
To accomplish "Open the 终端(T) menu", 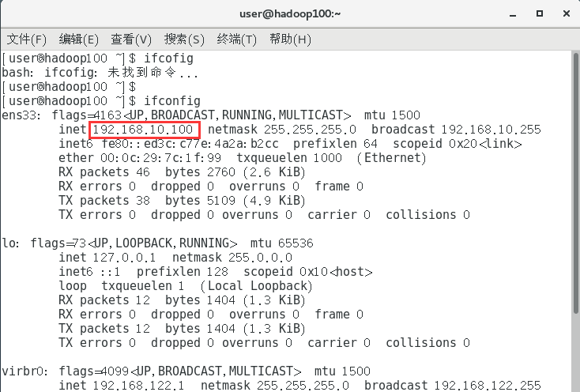I will [x=237, y=40].
